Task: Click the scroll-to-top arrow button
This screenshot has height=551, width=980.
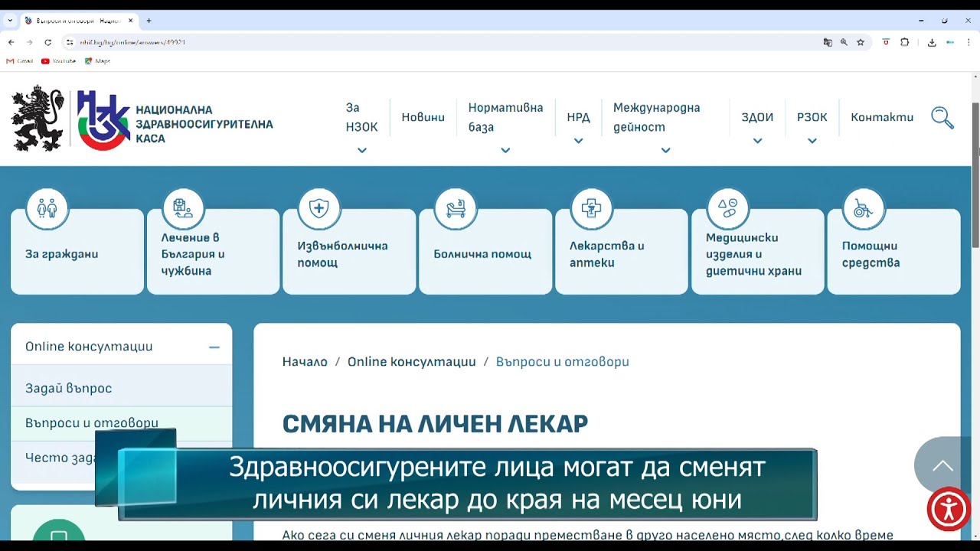Action: tap(942, 465)
